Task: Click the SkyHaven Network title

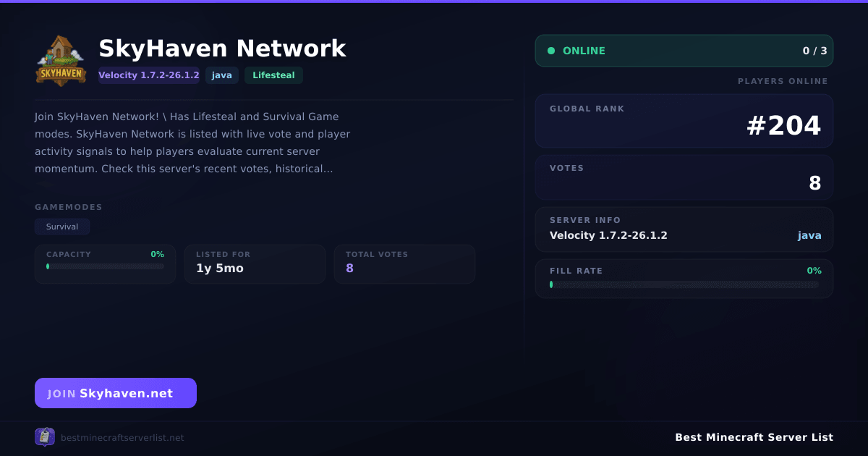Action: [x=222, y=48]
